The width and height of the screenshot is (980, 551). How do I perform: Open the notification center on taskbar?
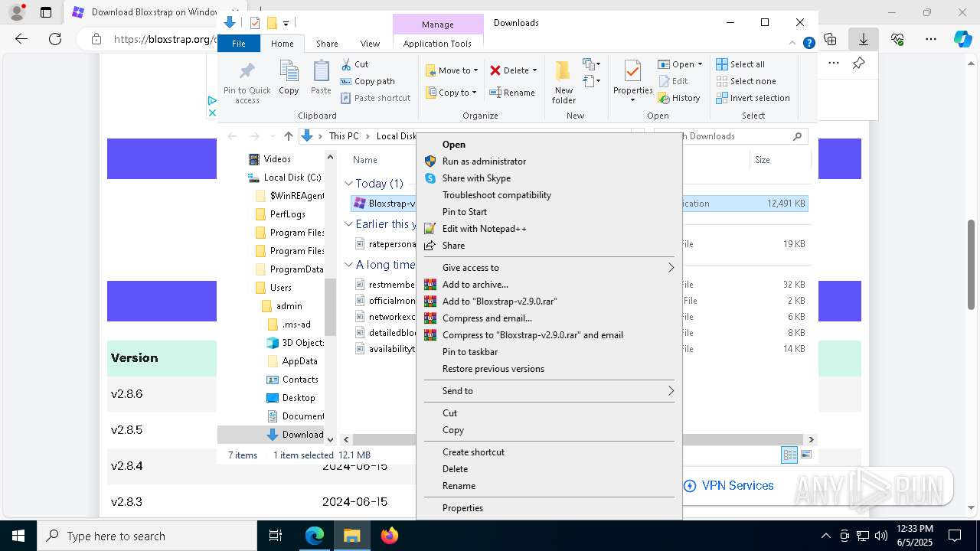tap(955, 536)
